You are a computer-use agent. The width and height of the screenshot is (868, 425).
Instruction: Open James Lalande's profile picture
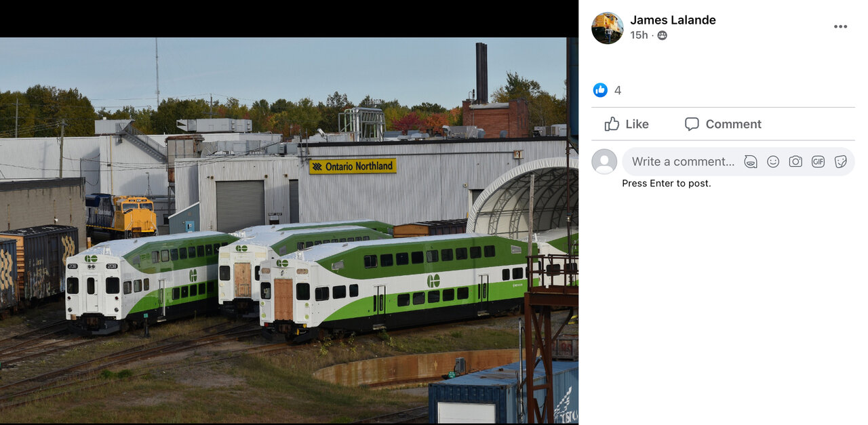point(607,28)
